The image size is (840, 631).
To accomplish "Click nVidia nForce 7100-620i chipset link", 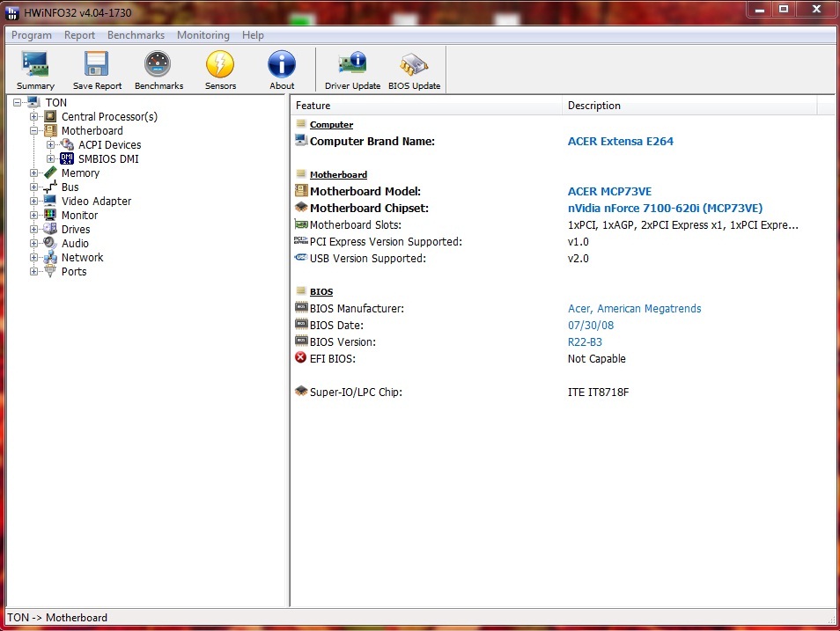I will [x=665, y=208].
